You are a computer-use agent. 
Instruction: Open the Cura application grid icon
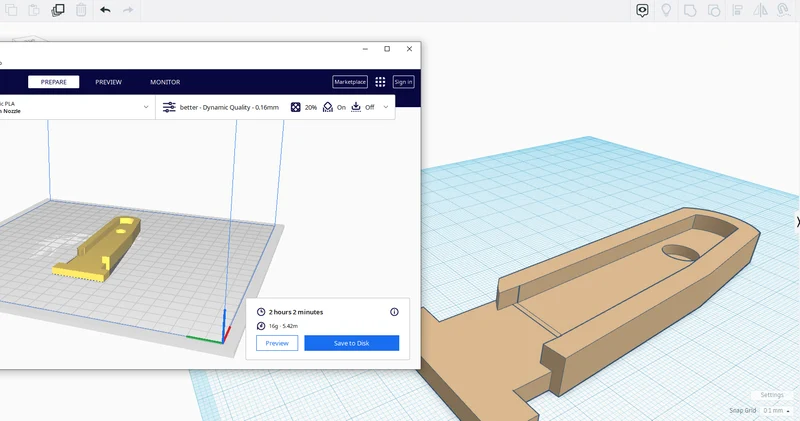(x=380, y=82)
